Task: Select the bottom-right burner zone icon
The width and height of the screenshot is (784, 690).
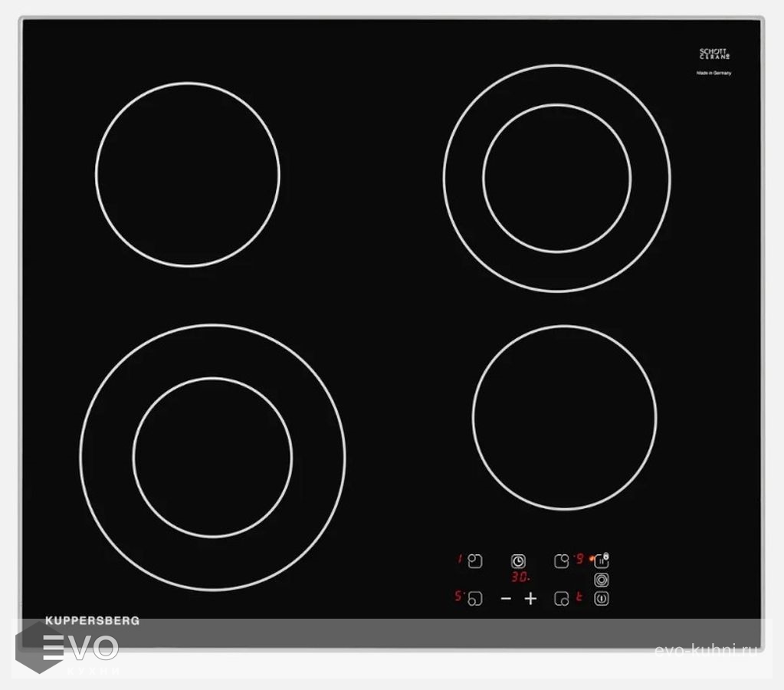Action: click(562, 599)
